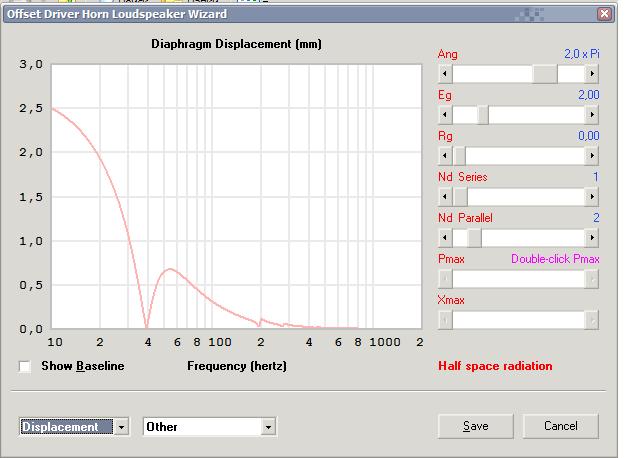Click the Pmax label
This screenshot has width=640, height=458.
(451, 259)
